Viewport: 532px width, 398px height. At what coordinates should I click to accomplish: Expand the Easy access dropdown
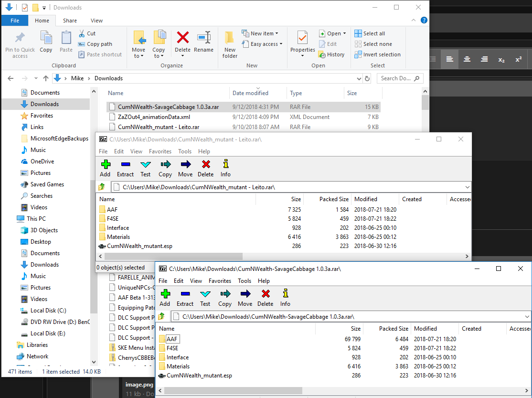pos(281,44)
